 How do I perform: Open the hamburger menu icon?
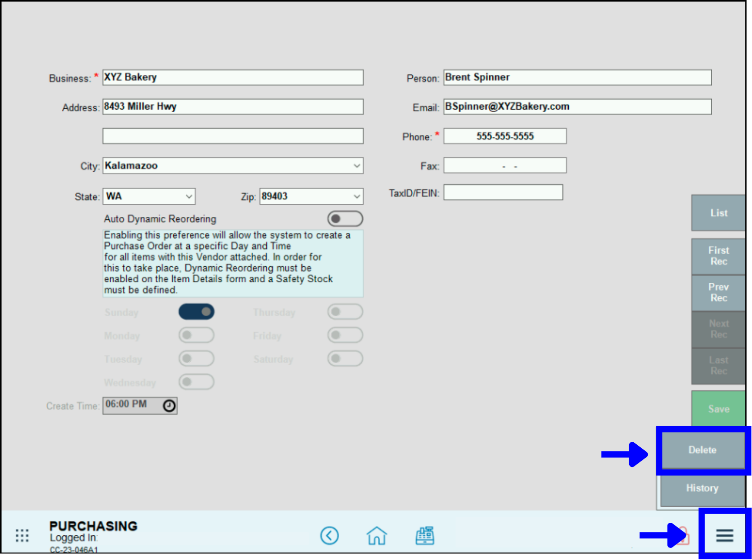[x=724, y=535]
